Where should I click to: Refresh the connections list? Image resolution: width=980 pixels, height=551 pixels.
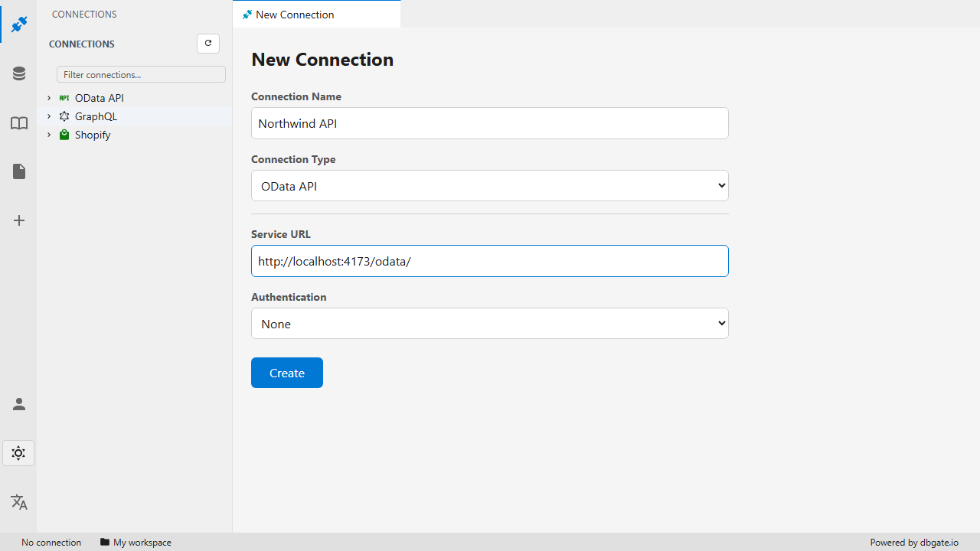pos(208,44)
